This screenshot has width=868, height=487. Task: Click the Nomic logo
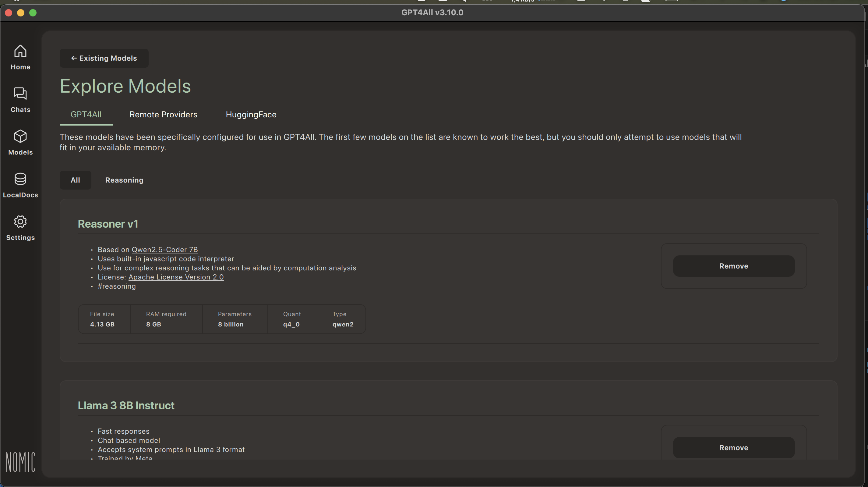[x=20, y=462]
